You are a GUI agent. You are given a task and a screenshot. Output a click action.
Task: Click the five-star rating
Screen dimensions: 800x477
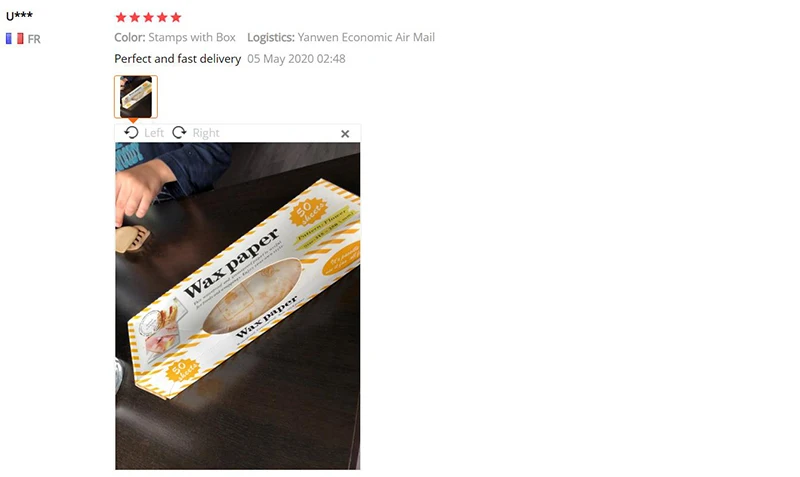148,17
